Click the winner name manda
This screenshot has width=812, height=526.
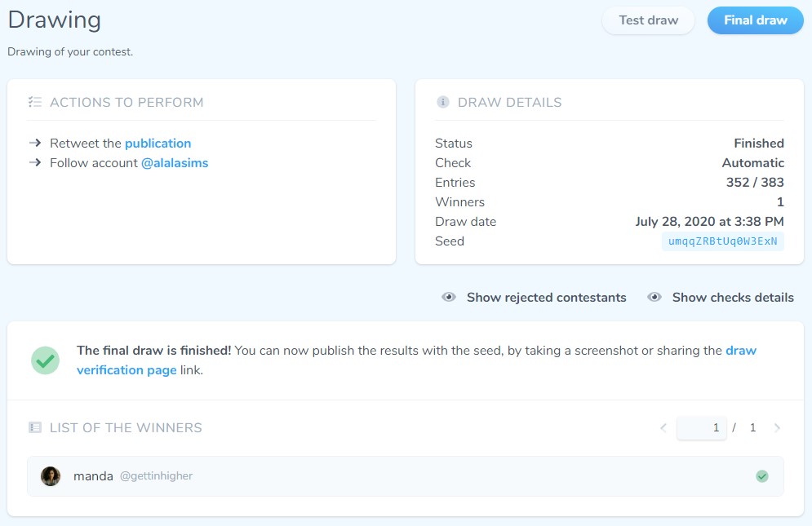click(x=93, y=476)
